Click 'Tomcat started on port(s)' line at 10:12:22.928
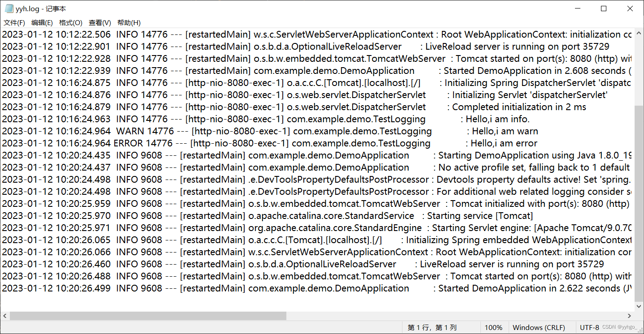Screen dimensions: 644x334 (x=317, y=59)
